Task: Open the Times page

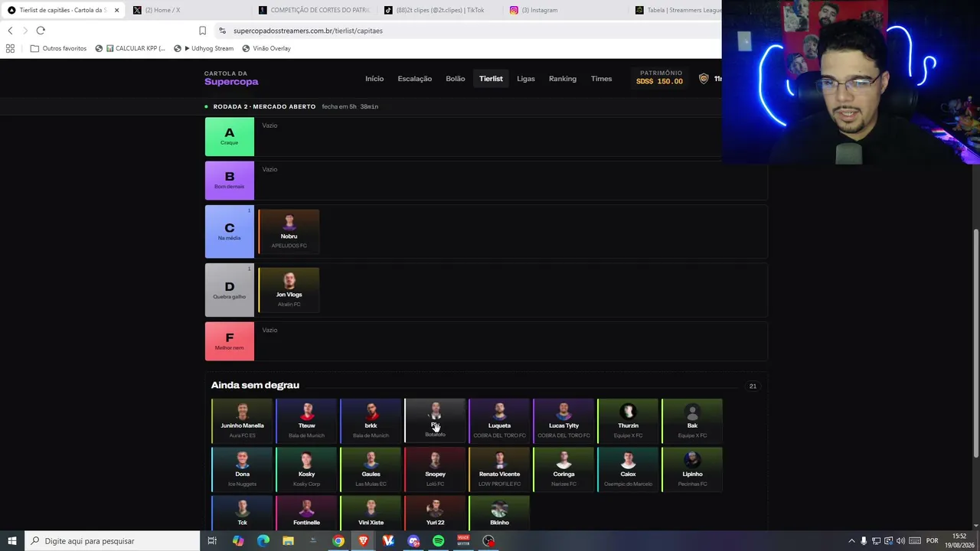Action: tap(601, 79)
